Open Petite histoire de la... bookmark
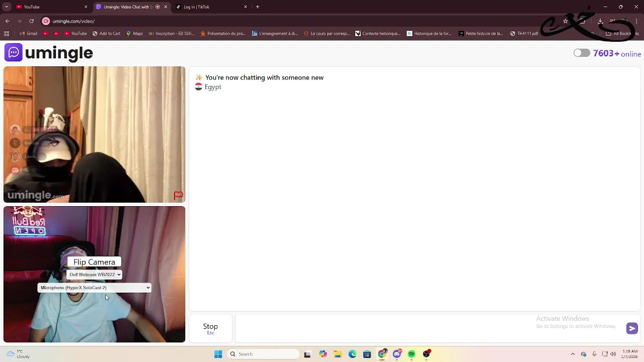 click(481, 34)
